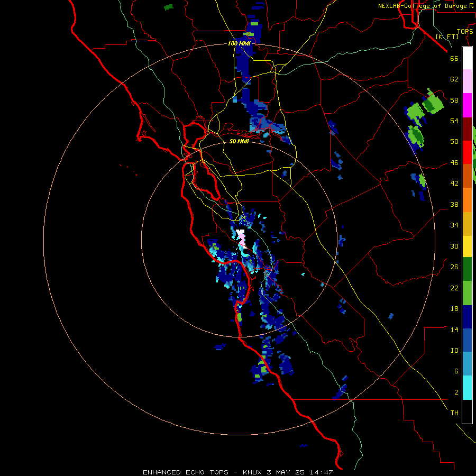Click the magenta 58 kft legend swatch
Screen dimensions: 476x476
point(467,105)
